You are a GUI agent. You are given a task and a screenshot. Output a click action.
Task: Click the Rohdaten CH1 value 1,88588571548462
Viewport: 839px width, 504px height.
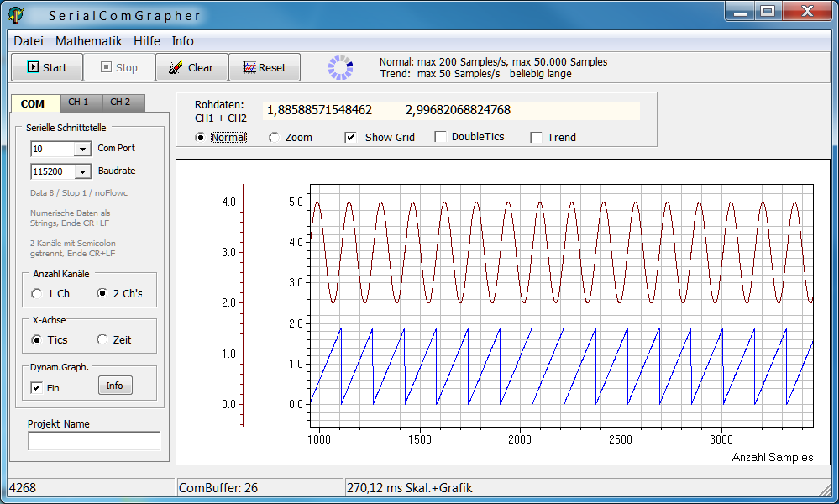(x=319, y=110)
